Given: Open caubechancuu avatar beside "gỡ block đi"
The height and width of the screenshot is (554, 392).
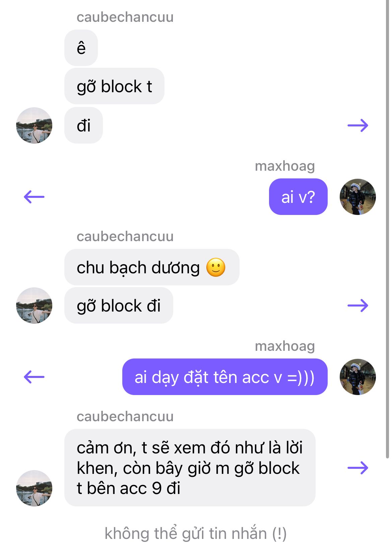Looking at the screenshot, I should point(34,306).
